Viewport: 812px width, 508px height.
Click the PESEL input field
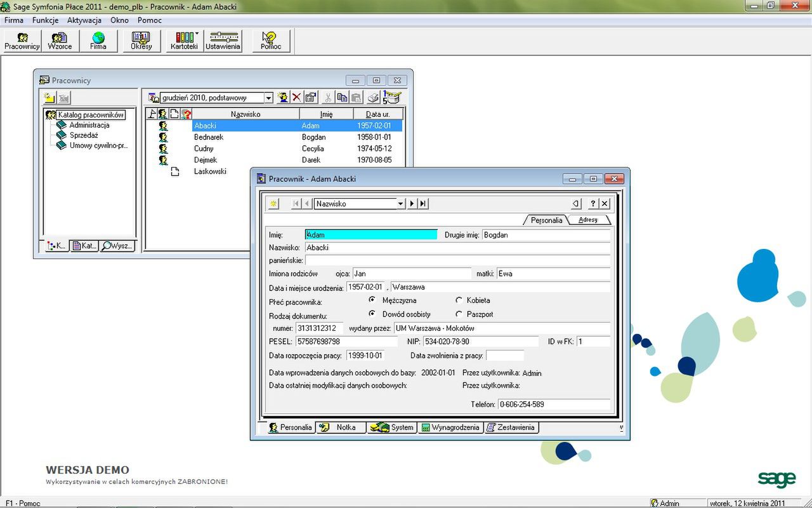(346, 342)
